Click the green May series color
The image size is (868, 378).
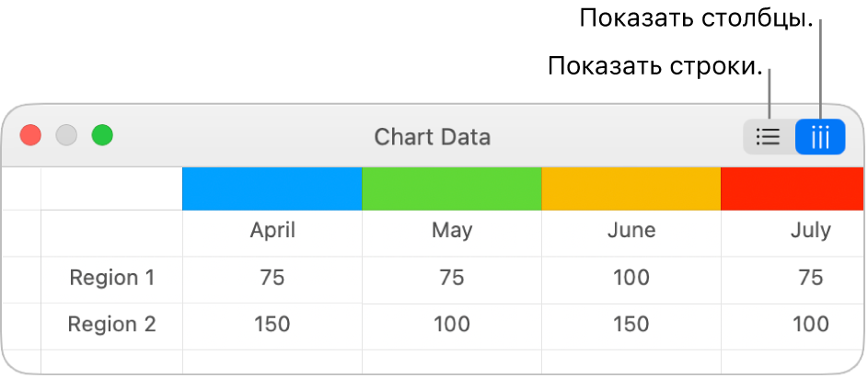[452, 189]
